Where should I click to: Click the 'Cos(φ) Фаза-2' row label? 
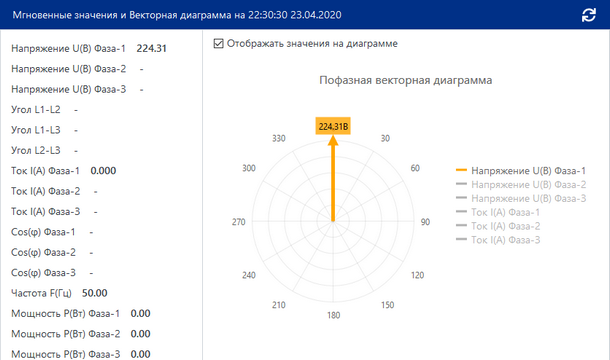(x=43, y=253)
